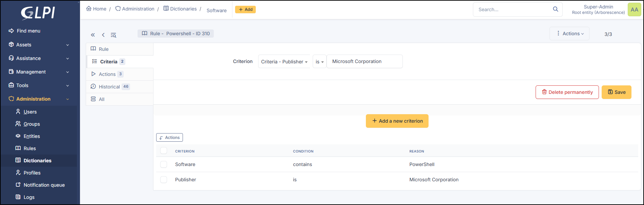Click the Dictionaries book icon in breadcrumb
The image size is (644, 205).
[166, 8]
